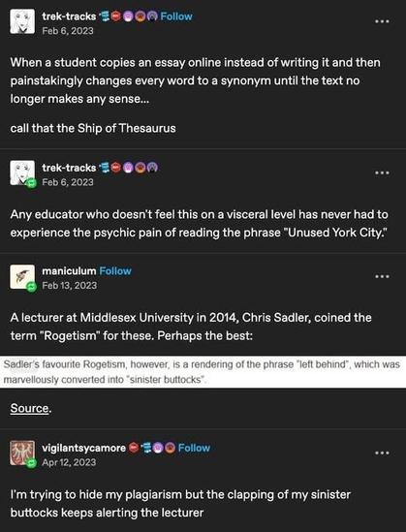Click the Sadler's favourite Rogetism quote image
This screenshot has height=532, width=406.
coord(203,371)
